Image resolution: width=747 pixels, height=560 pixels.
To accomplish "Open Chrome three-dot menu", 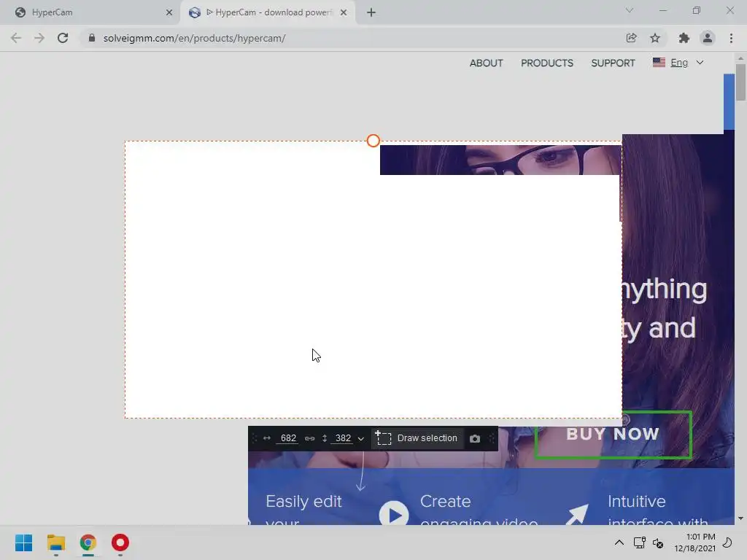I will (x=731, y=38).
